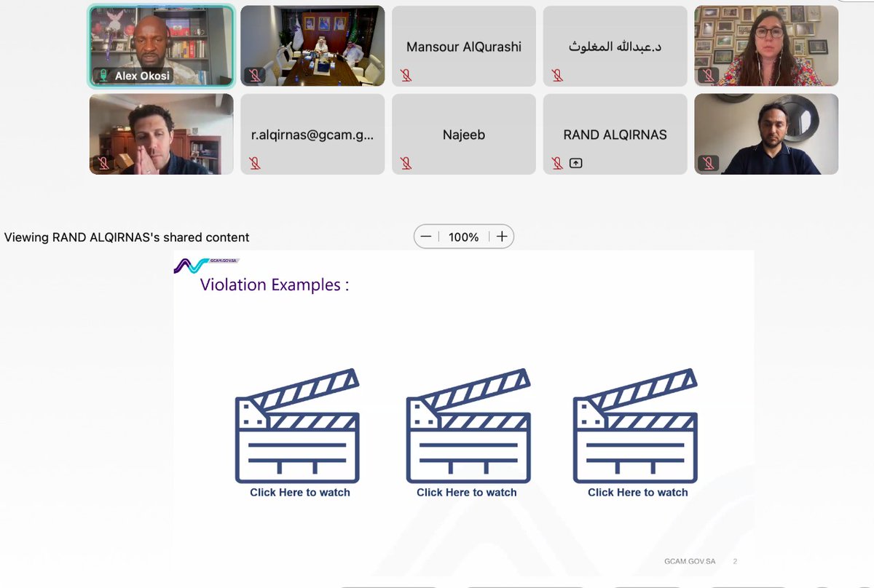Click the GCAM.GOV.SA logo on slide
874x588 pixels.
[206, 264]
